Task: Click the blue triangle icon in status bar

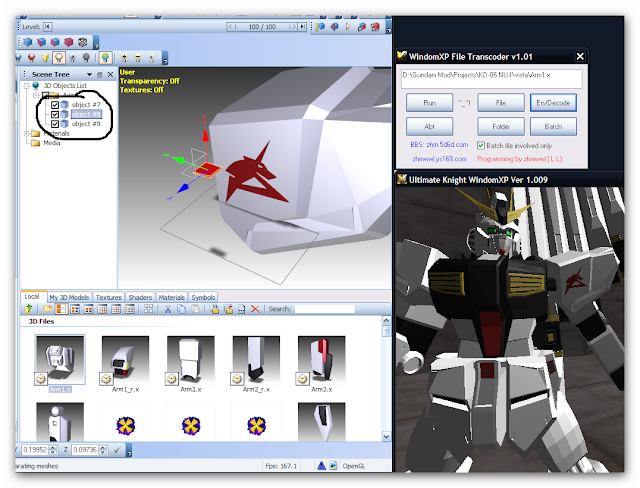Action: point(321,466)
